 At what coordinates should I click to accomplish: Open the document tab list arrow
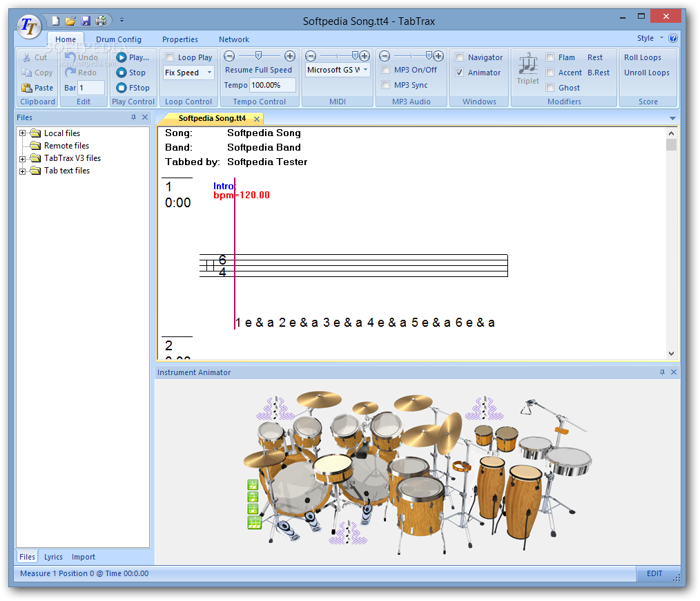(x=672, y=118)
